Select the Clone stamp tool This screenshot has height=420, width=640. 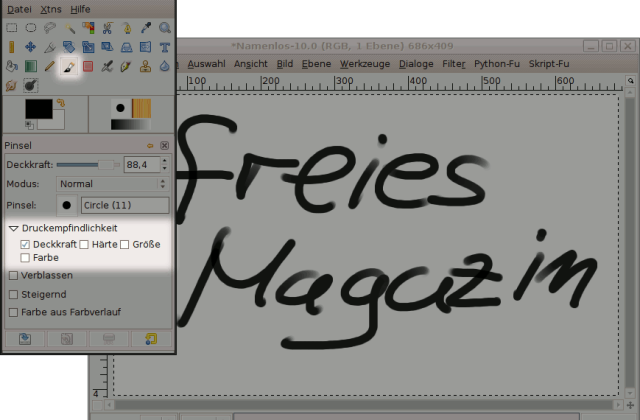click(x=145, y=66)
